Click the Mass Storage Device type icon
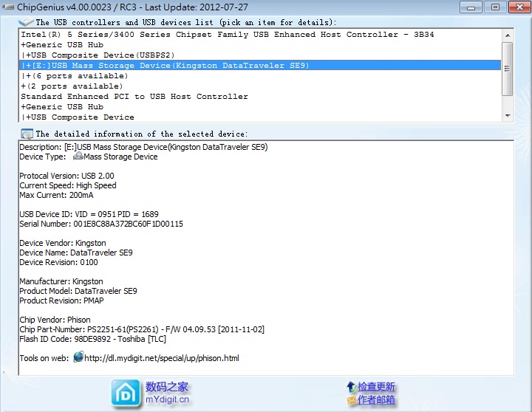The width and height of the screenshot is (532, 412). pos(78,157)
